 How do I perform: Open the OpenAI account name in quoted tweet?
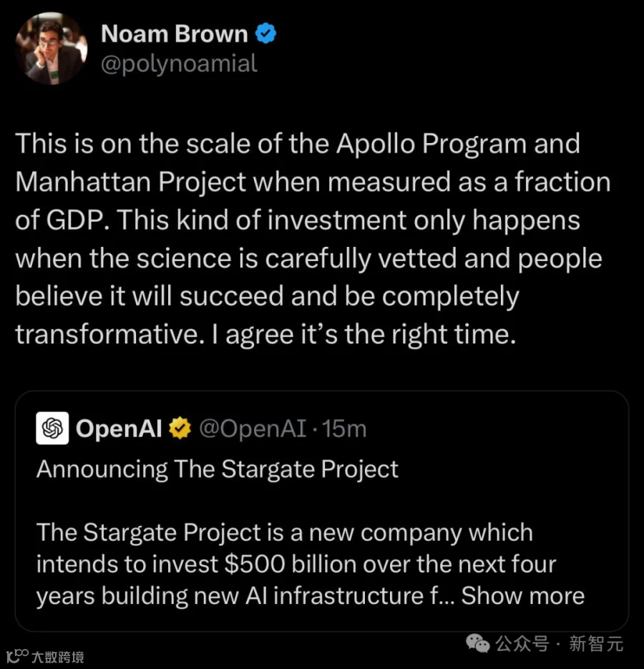click(x=119, y=429)
